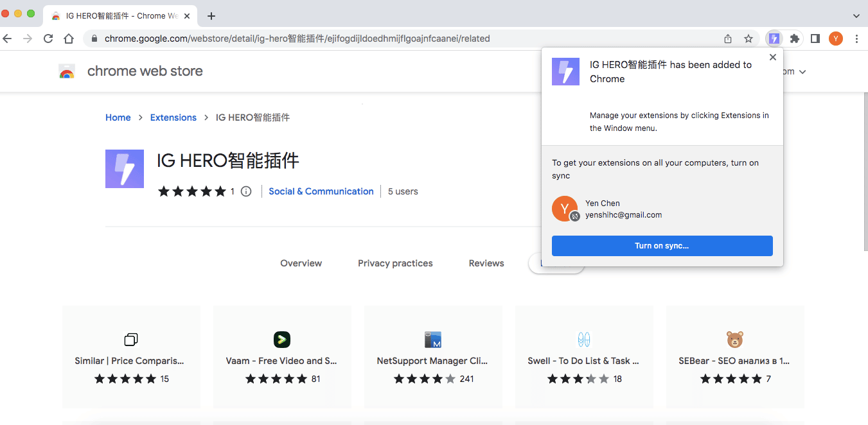This screenshot has width=868, height=425.
Task: Click the five-star rating of IG HERO
Action: 192,191
